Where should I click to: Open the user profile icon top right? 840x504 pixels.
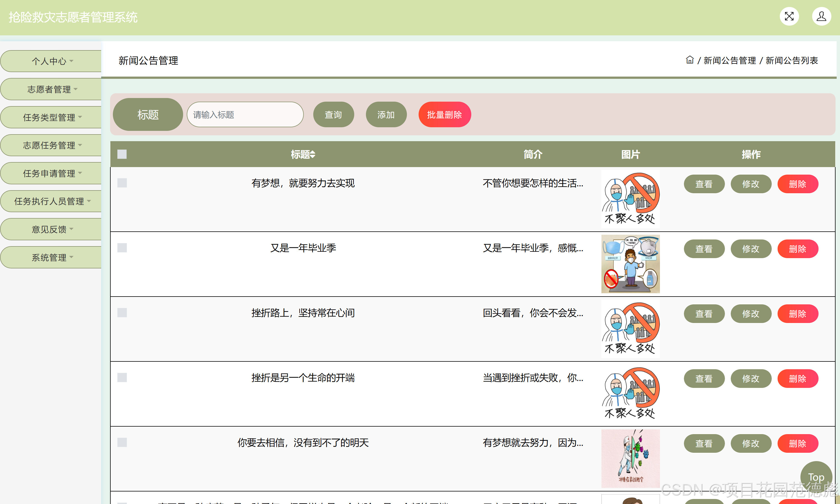821,16
